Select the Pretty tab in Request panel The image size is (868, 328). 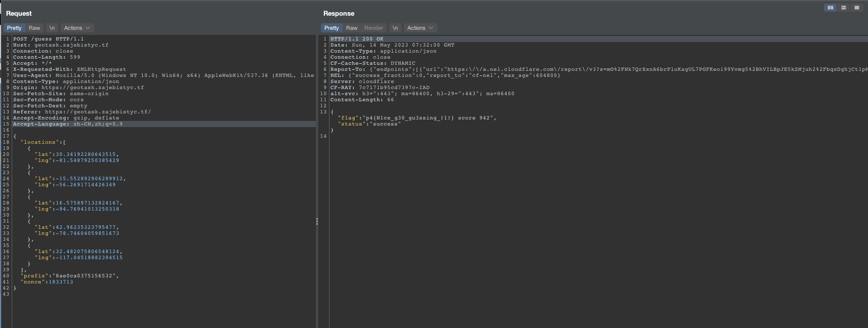click(14, 28)
